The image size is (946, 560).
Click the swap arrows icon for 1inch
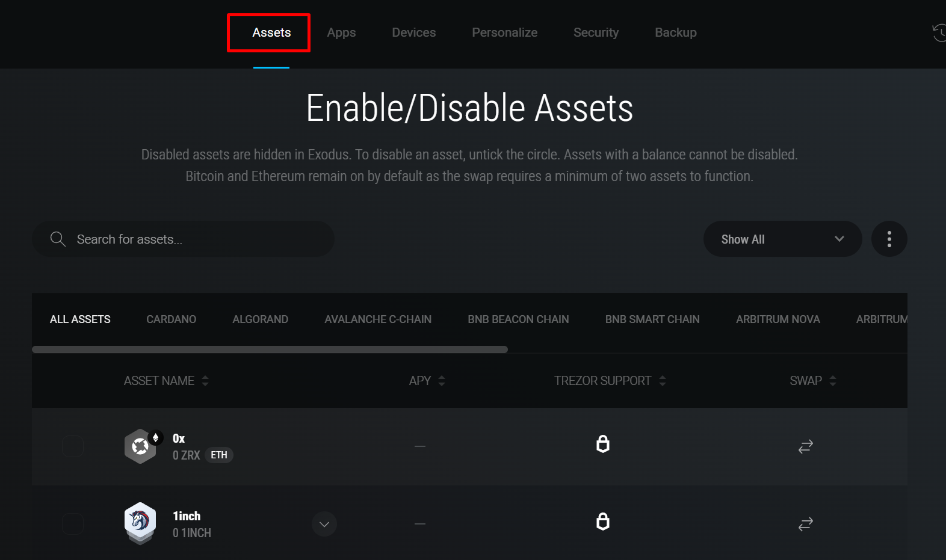point(805,524)
